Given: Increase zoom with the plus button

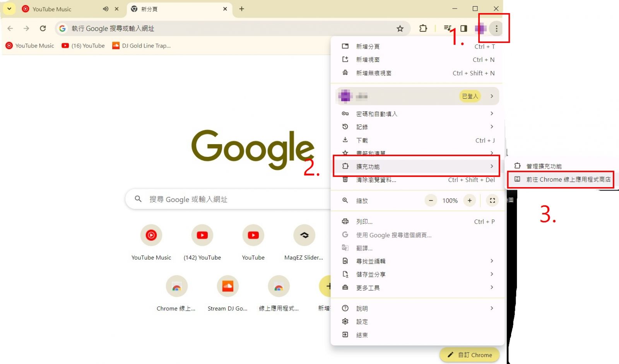Looking at the screenshot, I should pos(469,201).
